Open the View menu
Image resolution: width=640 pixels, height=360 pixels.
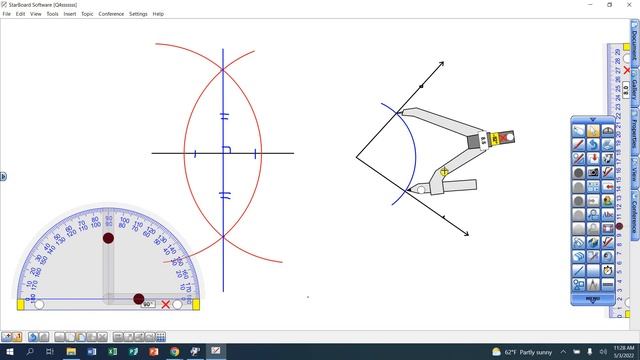point(36,14)
